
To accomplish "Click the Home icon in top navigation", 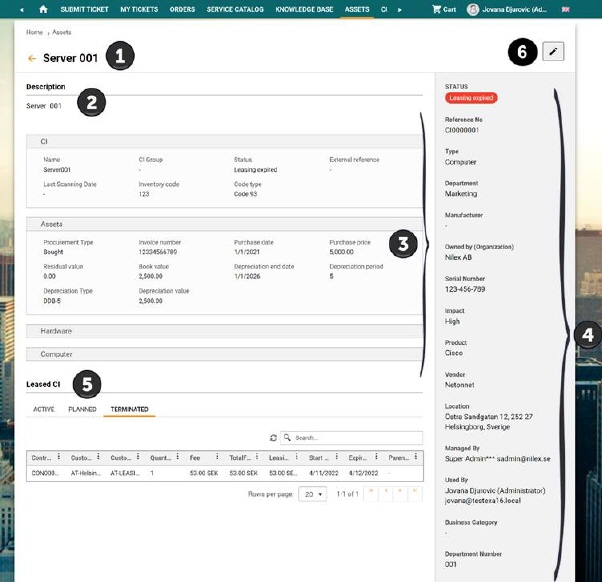I will tap(43, 9).
